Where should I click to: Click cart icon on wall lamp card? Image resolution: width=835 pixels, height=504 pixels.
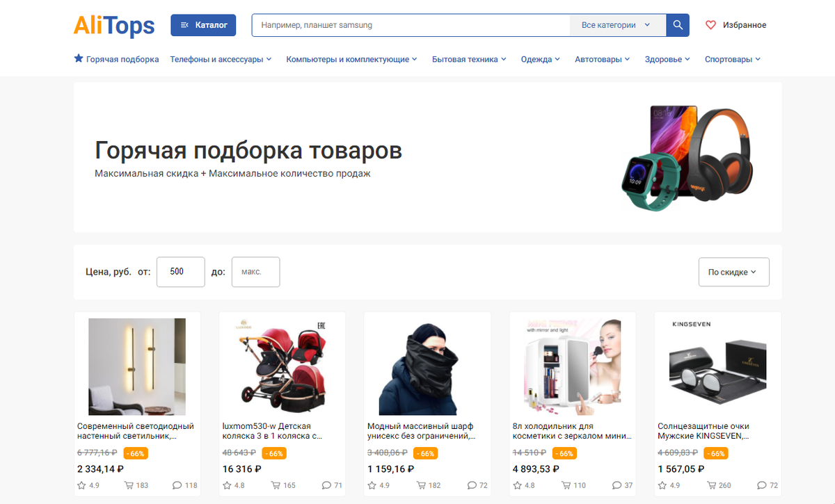click(x=130, y=485)
